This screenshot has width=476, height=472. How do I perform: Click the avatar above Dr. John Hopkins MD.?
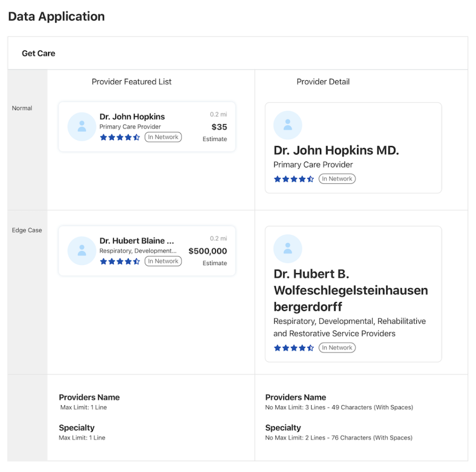click(x=287, y=125)
